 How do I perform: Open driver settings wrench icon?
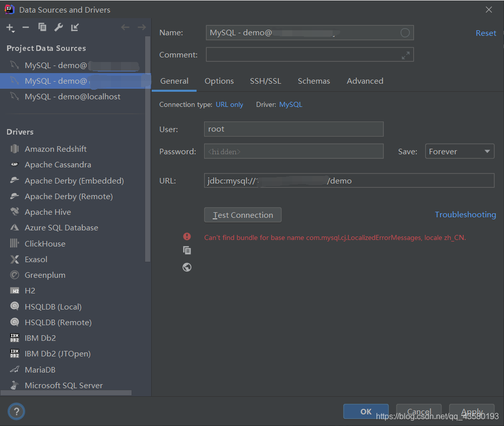(x=58, y=27)
